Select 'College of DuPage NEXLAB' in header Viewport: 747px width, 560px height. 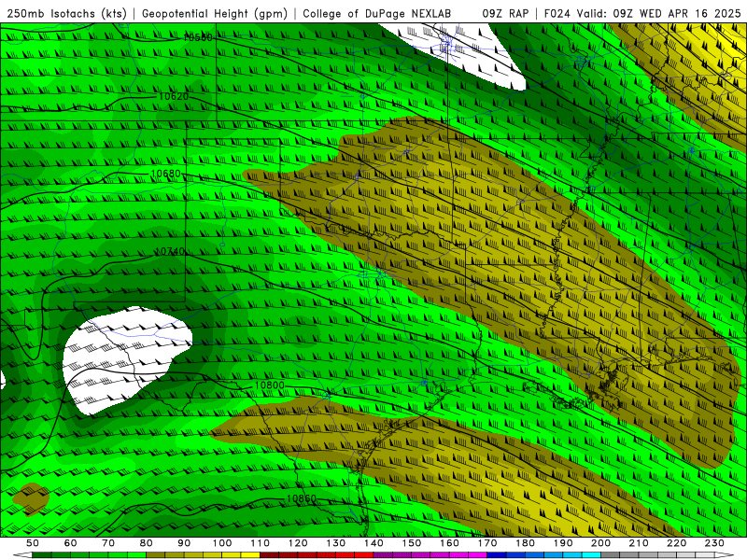[x=376, y=14]
